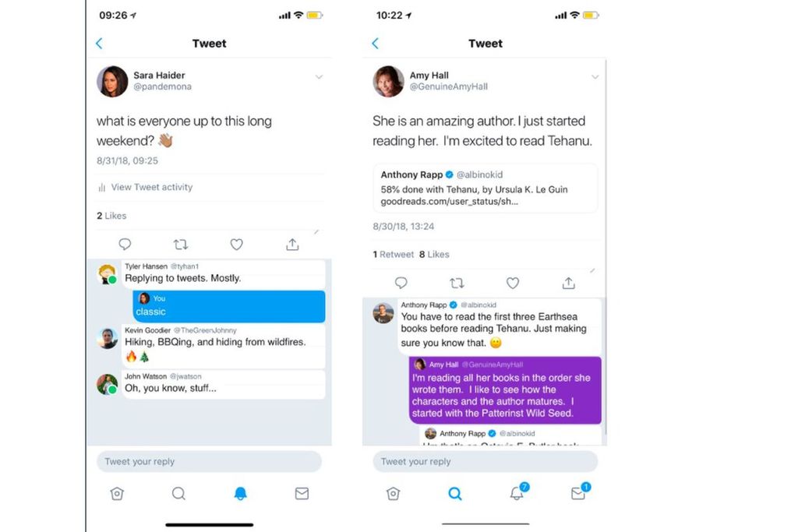Focus right phone's Tweet your reply field
Screen dimensions: 798x532
click(485, 461)
